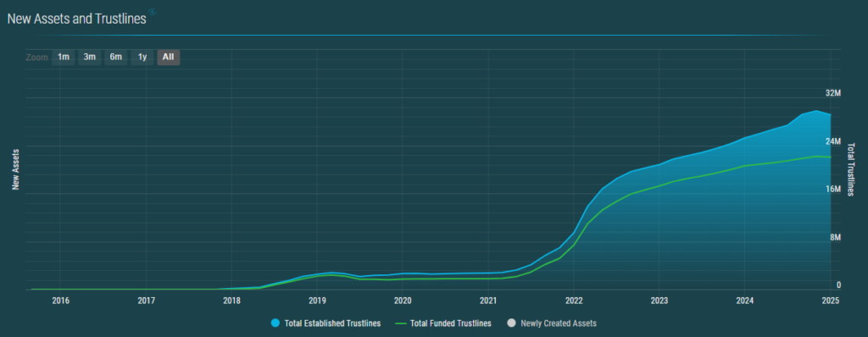
Task: Click the eye icon beside chart title
Action: [153, 12]
